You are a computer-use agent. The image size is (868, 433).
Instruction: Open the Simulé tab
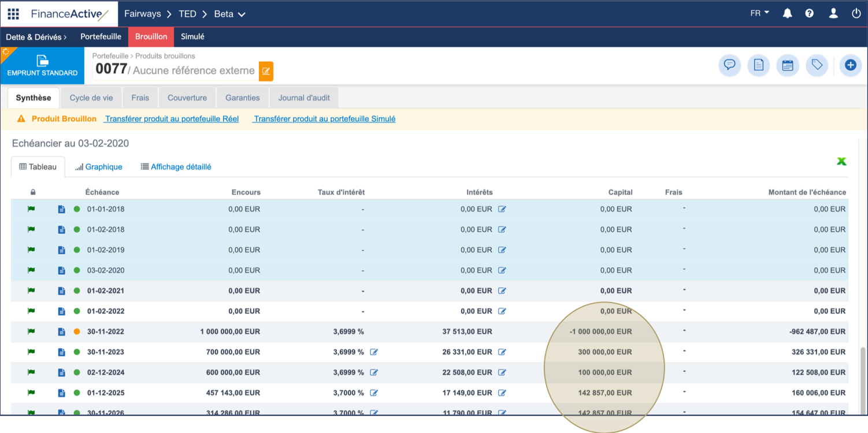pyautogui.click(x=192, y=36)
